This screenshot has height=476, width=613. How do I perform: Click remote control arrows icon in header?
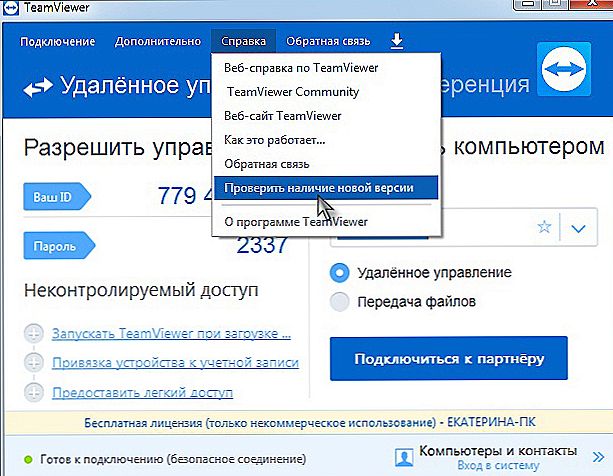[38, 87]
